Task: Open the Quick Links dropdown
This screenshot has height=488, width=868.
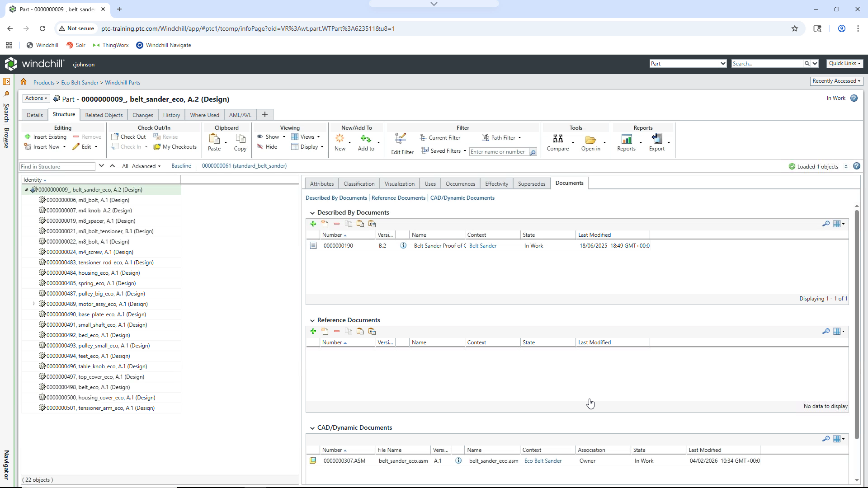Action: (x=844, y=63)
